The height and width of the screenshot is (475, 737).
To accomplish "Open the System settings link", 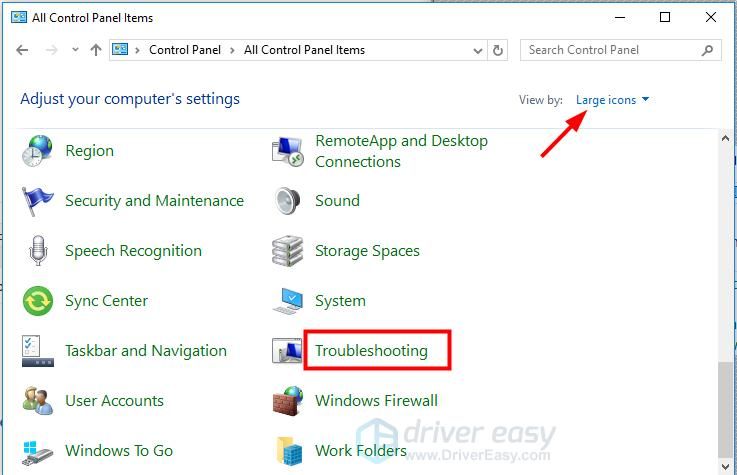I will tap(340, 301).
